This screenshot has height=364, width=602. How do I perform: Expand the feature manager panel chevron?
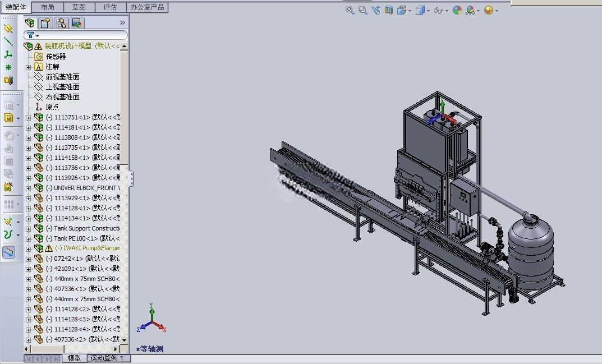pyautogui.click(x=122, y=23)
